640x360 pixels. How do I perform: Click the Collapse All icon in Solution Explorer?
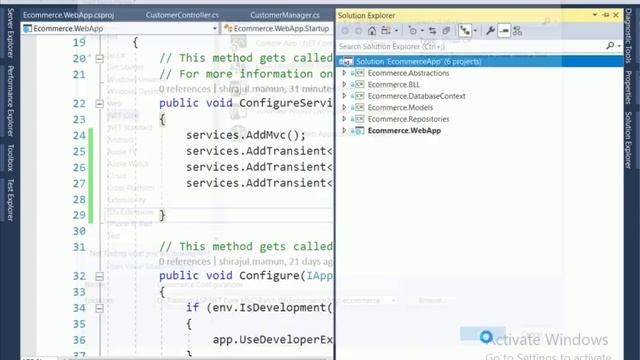446,31
